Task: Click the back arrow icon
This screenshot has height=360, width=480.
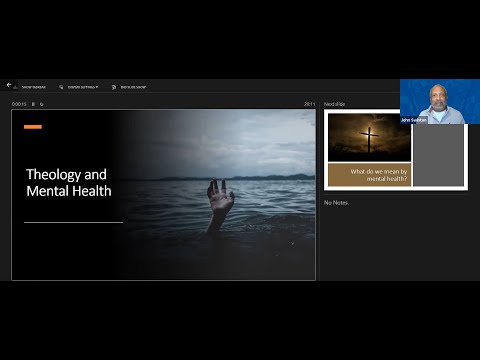Action: point(9,85)
